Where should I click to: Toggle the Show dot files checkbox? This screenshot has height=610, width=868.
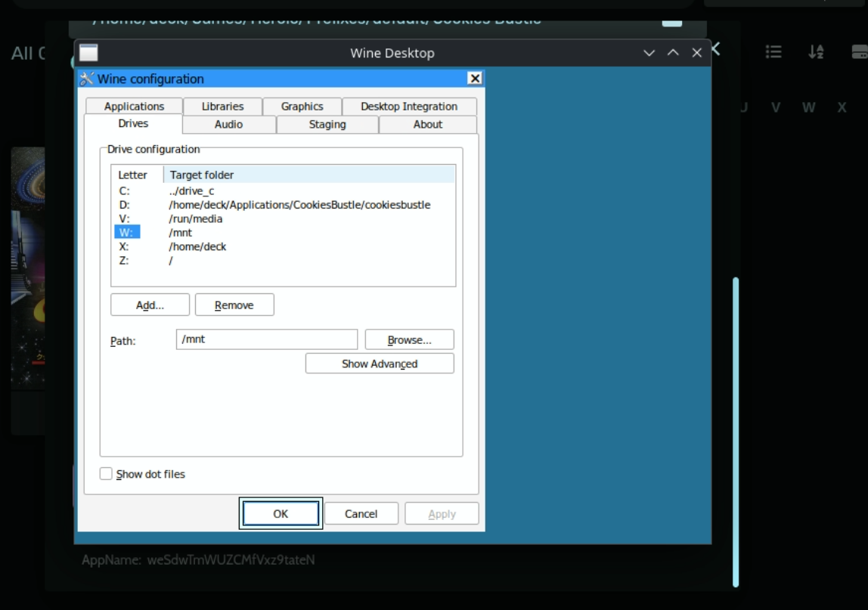coord(106,474)
